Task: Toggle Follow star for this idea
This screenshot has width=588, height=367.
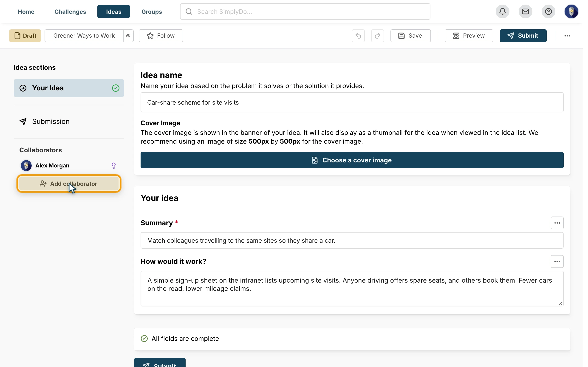Action: [161, 36]
